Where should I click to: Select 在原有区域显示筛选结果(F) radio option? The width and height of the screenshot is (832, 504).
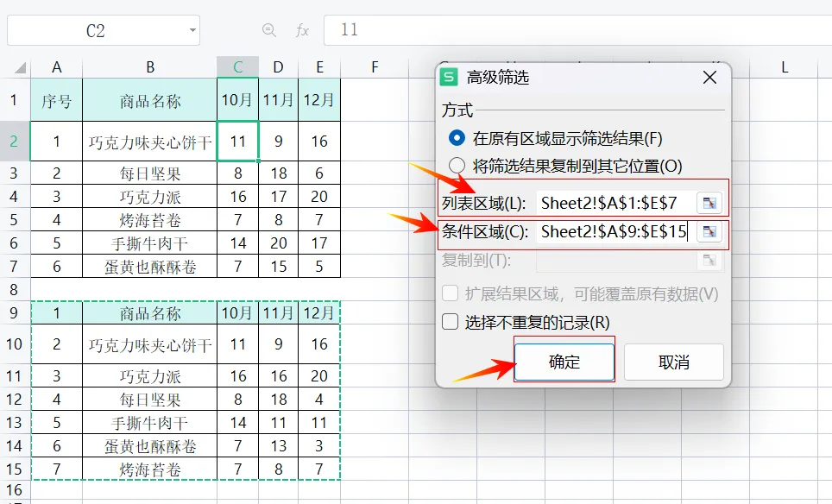point(457,138)
